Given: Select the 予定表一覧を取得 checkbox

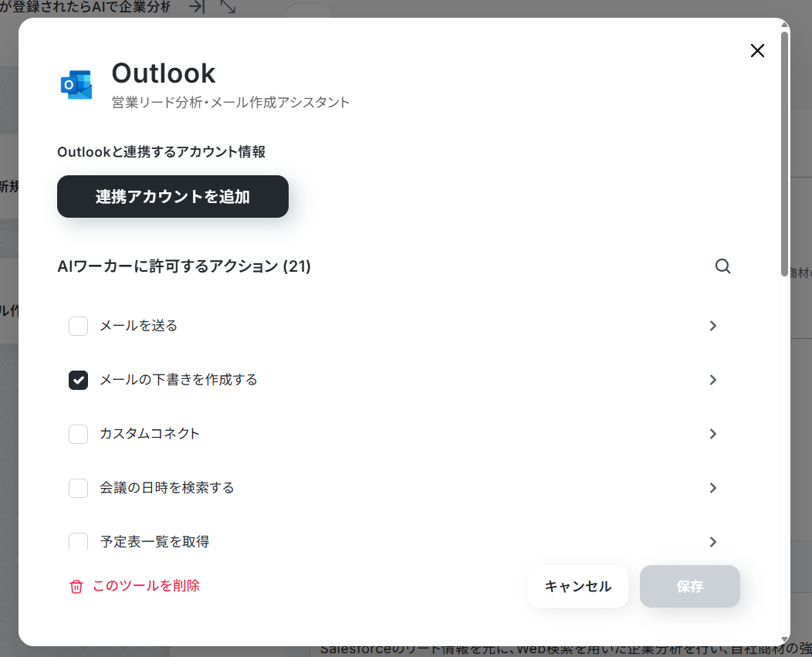Looking at the screenshot, I should (78, 541).
